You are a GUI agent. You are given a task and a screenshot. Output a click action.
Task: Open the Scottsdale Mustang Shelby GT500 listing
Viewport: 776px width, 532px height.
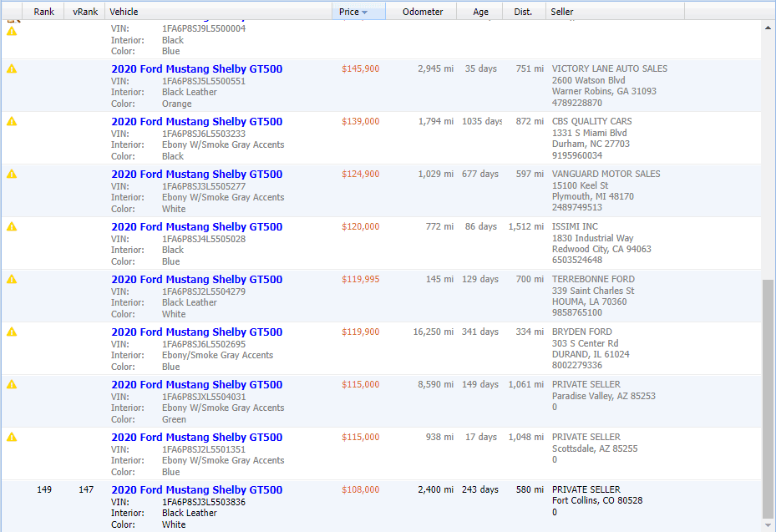coord(197,437)
